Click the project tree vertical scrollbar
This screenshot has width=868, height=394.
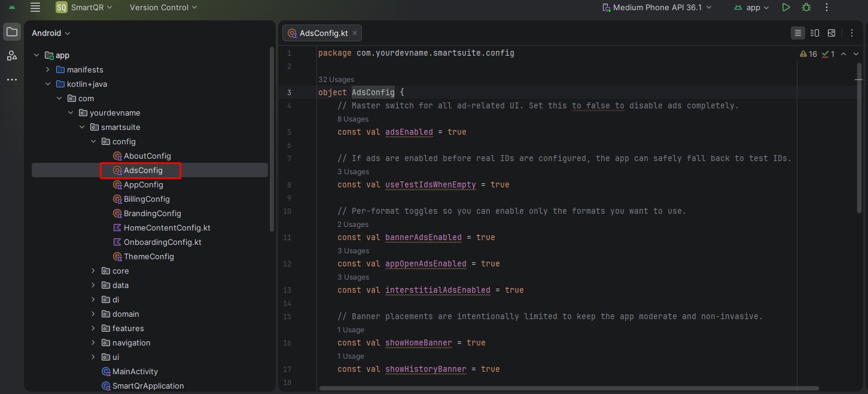click(272, 139)
